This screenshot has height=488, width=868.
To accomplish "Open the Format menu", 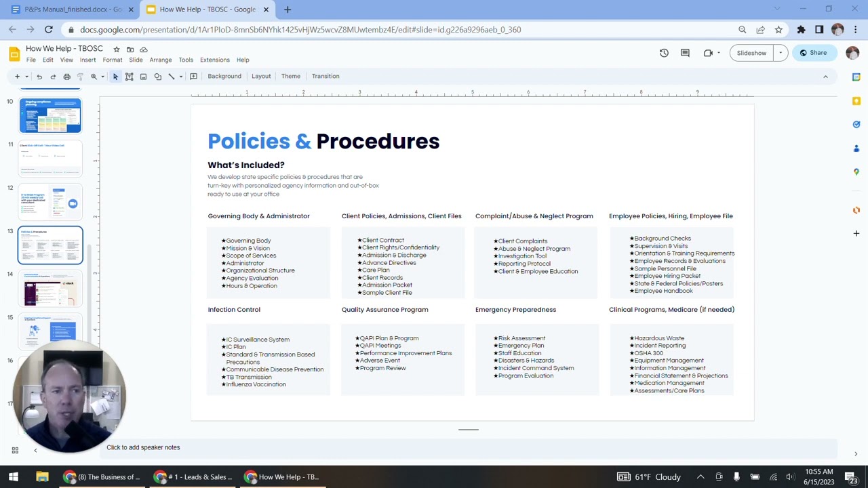I will pyautogui.click(x=113, y=60).
